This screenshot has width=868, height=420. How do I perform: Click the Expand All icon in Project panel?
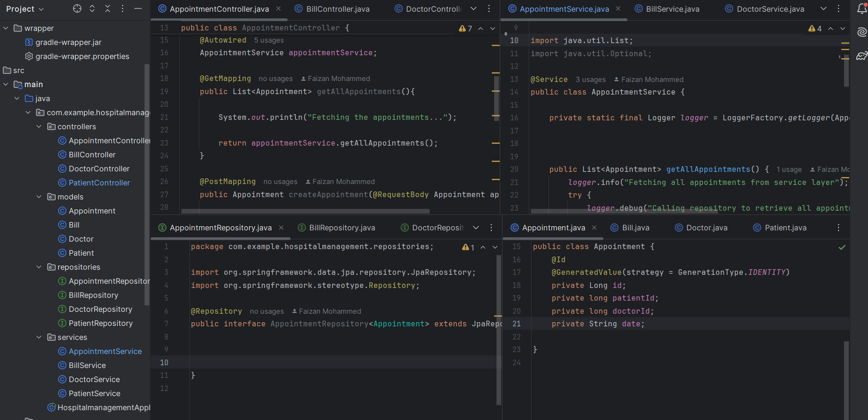[x=92, y=8]
